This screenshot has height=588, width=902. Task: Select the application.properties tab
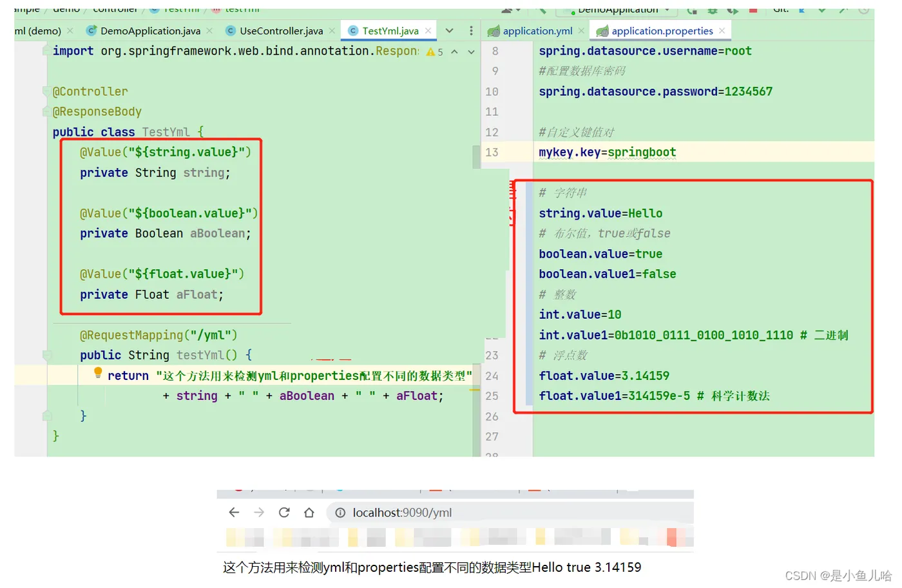pyautogui.click(x=662, y=31)
